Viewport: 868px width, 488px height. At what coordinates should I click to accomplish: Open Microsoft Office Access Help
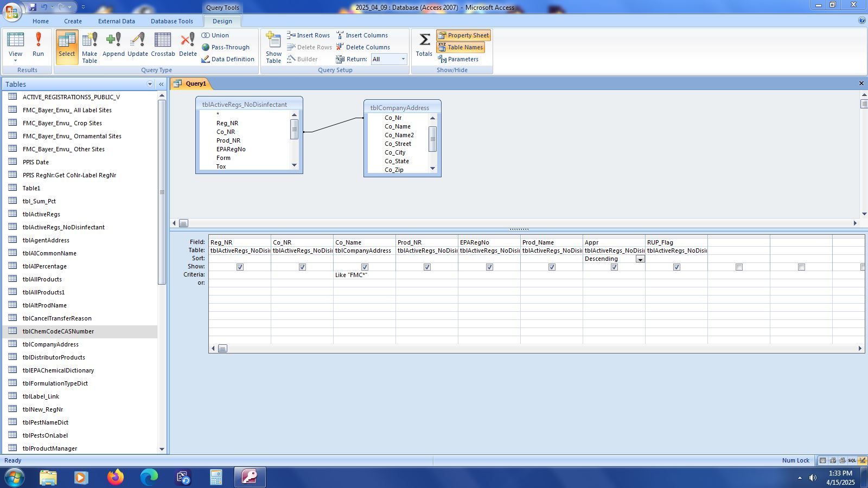(x=861, y=21)
